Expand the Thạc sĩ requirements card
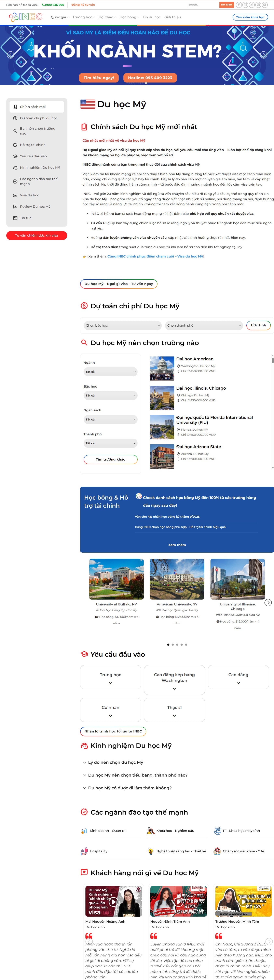 pos(174,709)
